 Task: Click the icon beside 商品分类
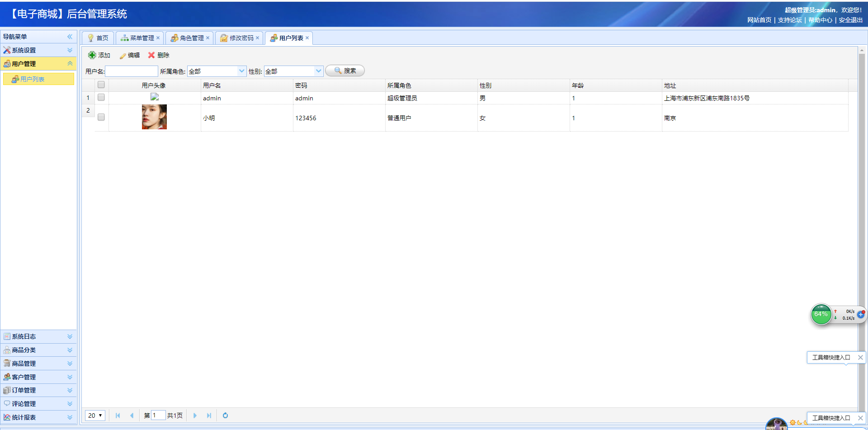pos(7,350)
